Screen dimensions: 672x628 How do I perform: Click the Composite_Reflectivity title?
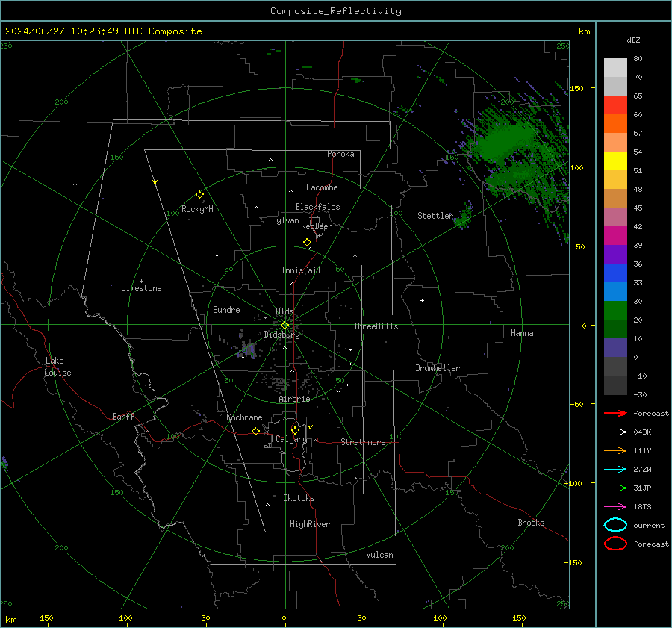point(336,11)
